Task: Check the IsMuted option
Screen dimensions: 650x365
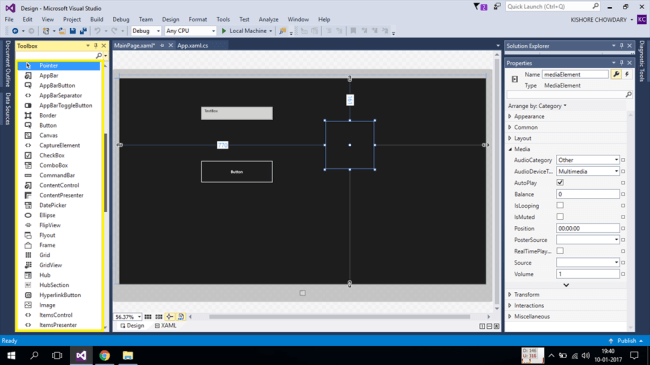Action: (x=560, y=217)
